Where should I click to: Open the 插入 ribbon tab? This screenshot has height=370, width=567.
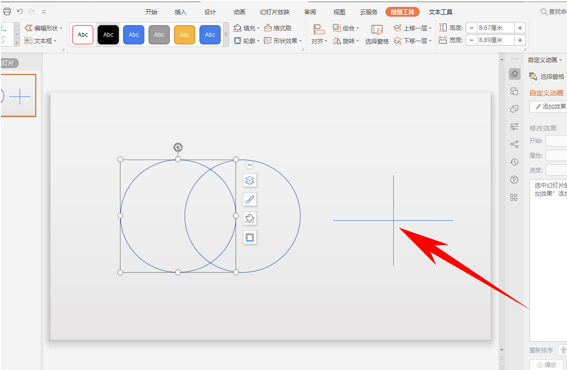click(180, 12)
